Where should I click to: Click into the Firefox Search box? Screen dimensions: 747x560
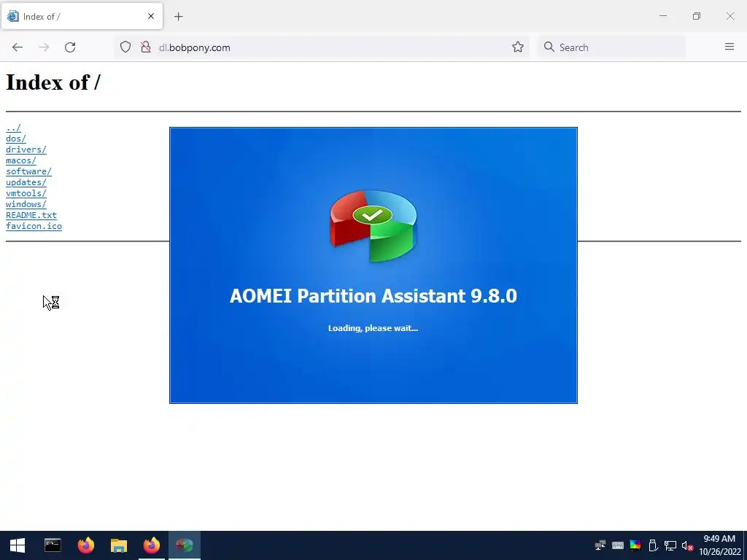pyautogui.click(x=612, y=47)
